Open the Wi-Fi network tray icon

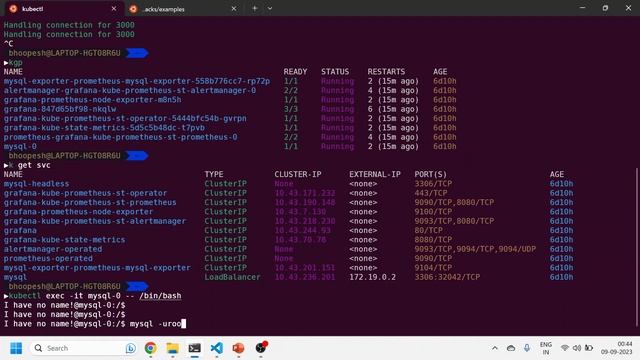click(564, 348)
